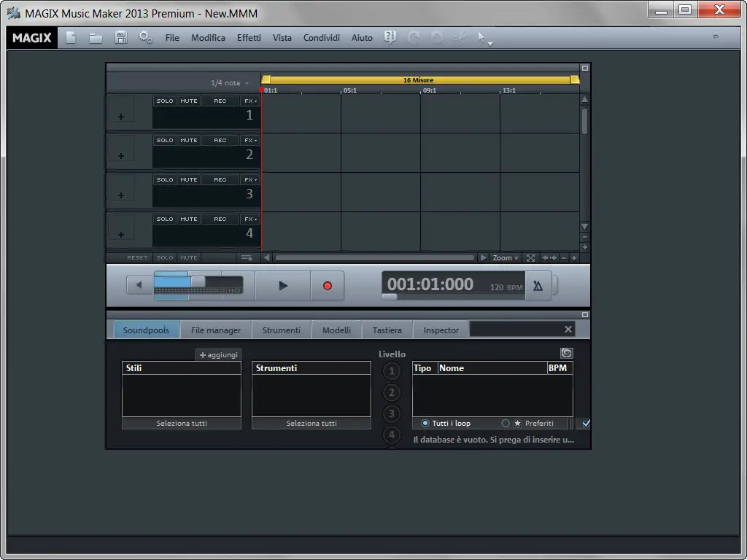Solo track 1
The image size is (747, 560).
pos(165,101)
